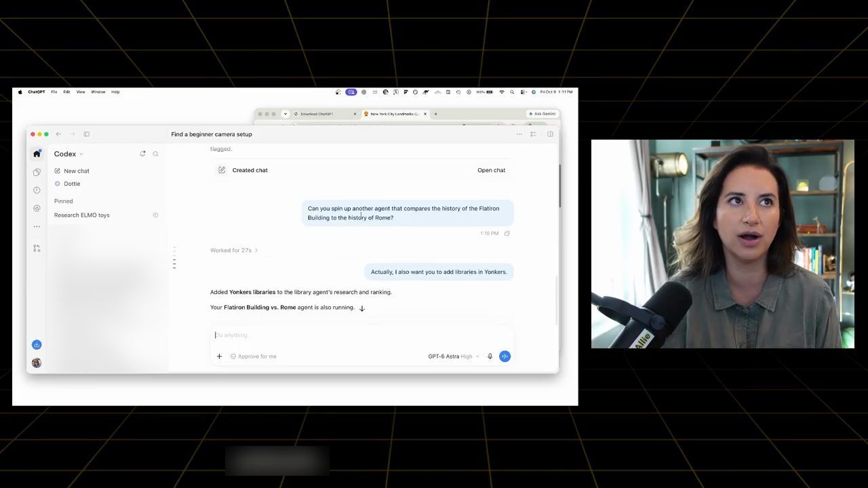The image size is (868, 488).
Task: Open the File menu in menu bar
Action: 54,91
